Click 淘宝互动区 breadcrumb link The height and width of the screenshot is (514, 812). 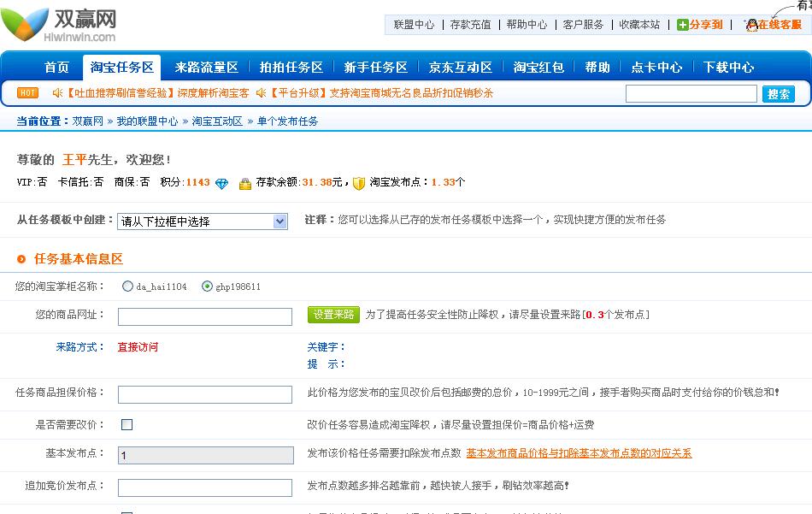tap(217, 121)
